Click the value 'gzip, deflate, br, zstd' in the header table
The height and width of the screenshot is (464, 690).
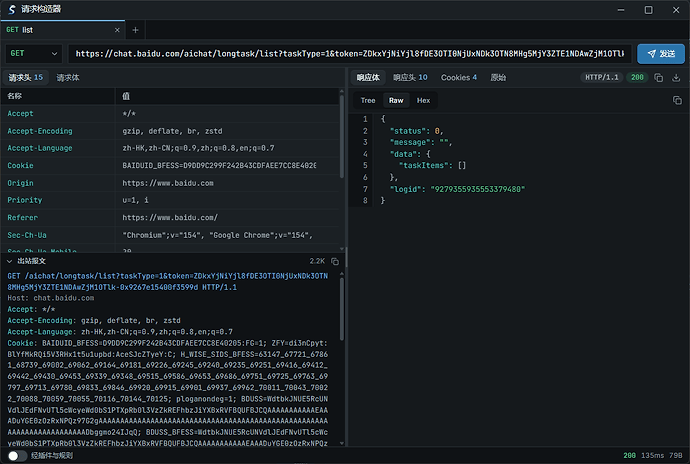click(x=172, y=131)
